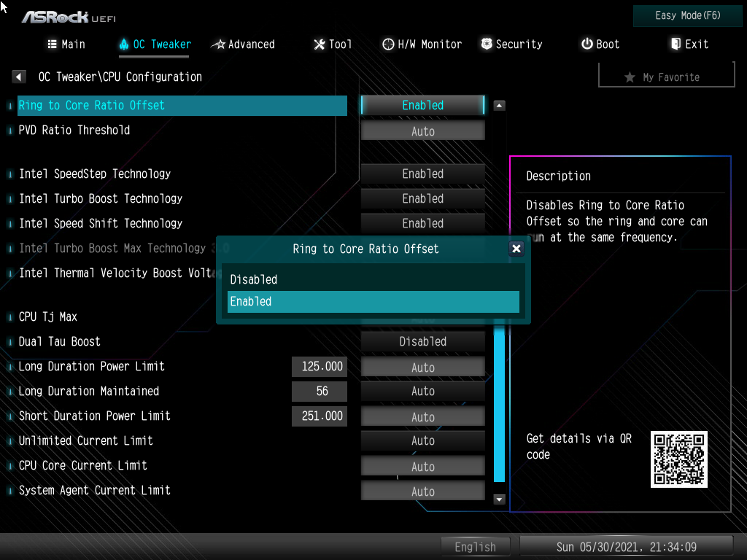
Task: Select the System Agent Current Limit label
Action: (94, 490)
